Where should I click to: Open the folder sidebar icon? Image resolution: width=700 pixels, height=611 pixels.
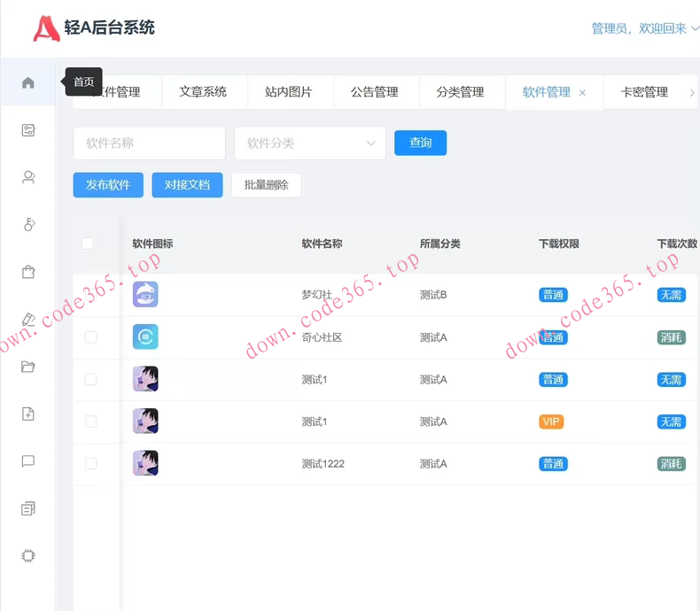pyautogui.click(x=28, y=367)
